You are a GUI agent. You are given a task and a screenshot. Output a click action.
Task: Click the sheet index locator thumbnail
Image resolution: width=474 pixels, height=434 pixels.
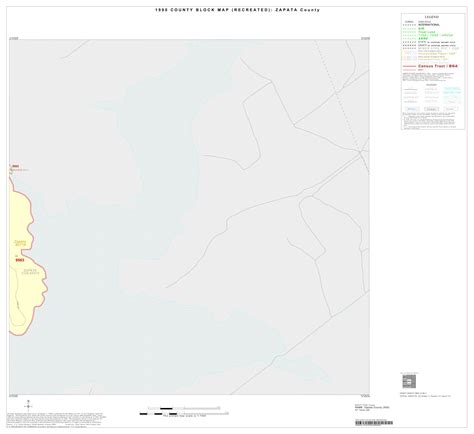pyautogui.click(x=409, y=381)
